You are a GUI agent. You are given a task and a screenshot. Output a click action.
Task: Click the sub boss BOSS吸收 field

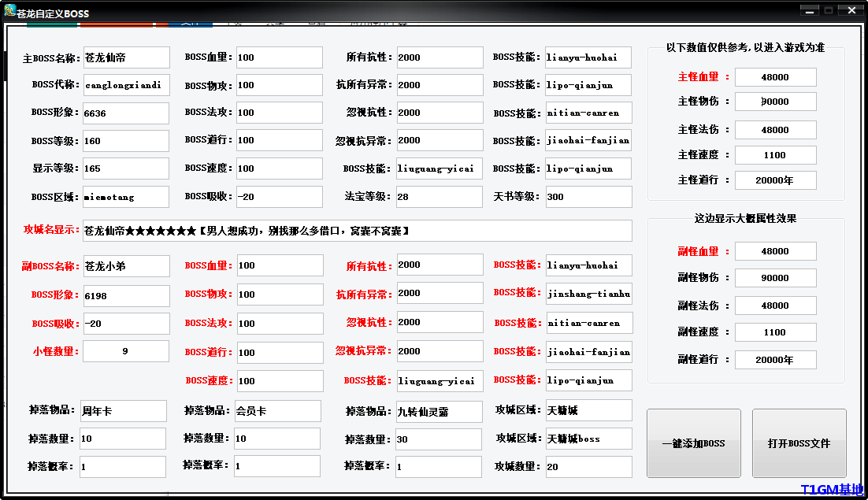pos(127,324)
